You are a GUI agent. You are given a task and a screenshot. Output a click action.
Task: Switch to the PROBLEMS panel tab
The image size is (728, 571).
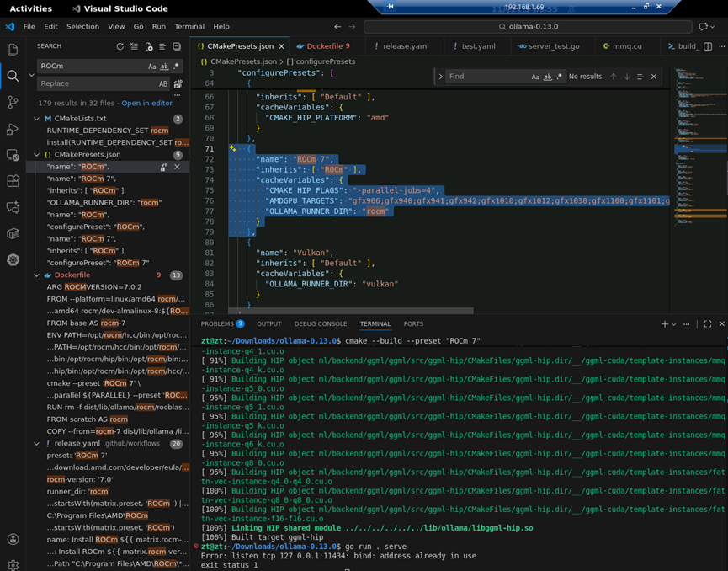pos(217,324)
